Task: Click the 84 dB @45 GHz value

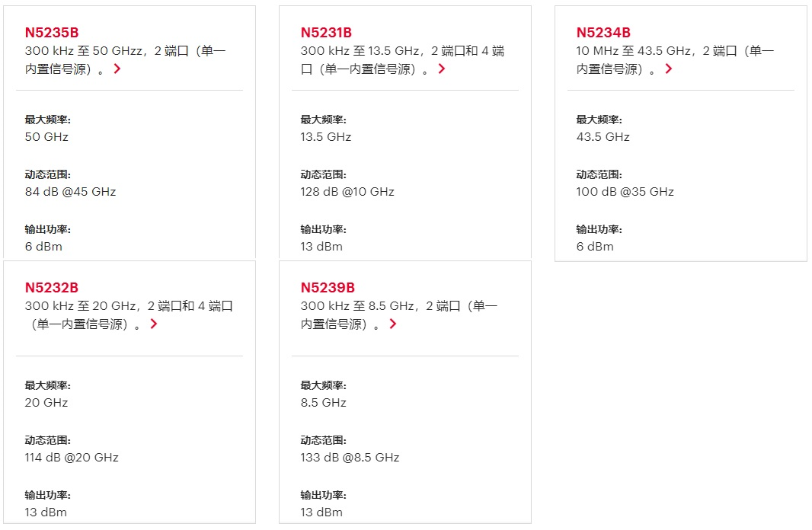Action: click(x=70, y=191)
